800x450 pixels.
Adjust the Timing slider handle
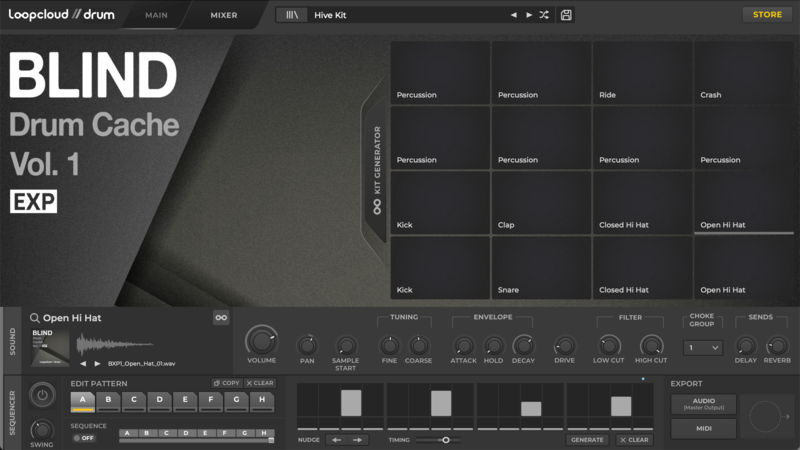click(445, 440)
